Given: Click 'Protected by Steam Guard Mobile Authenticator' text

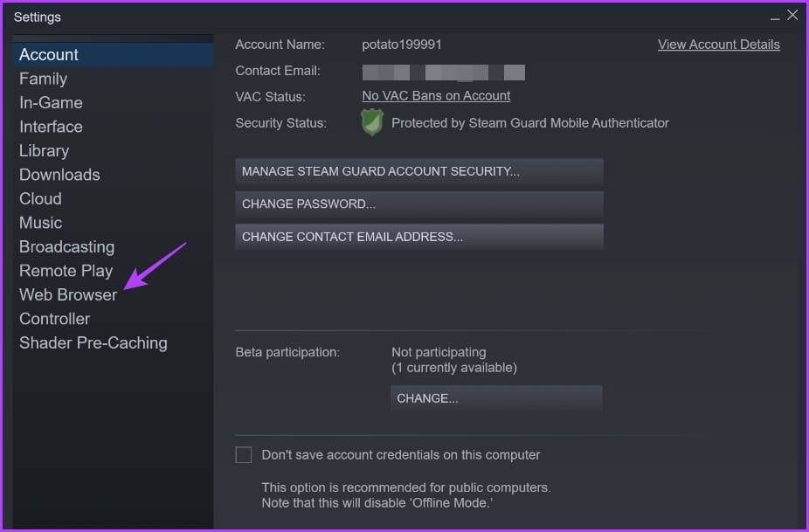Looking at the screenshot, I should pos(530,123).
